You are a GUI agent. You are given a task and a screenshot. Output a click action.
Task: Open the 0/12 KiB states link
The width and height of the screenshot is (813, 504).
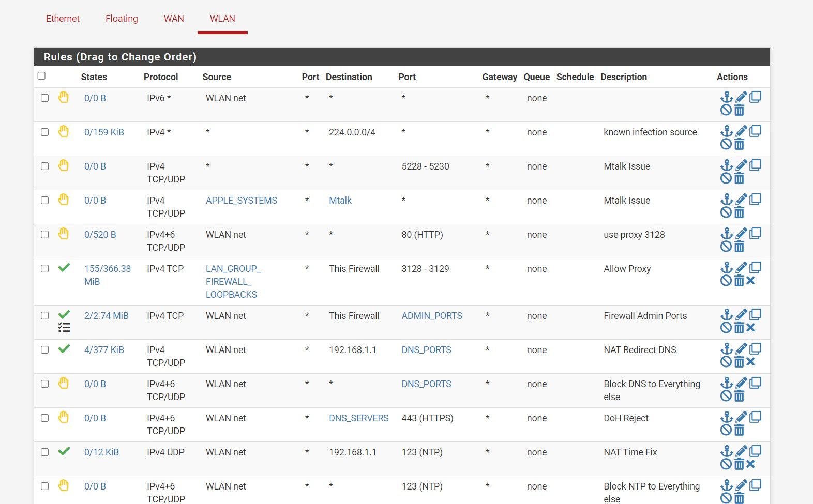point(101,452)
